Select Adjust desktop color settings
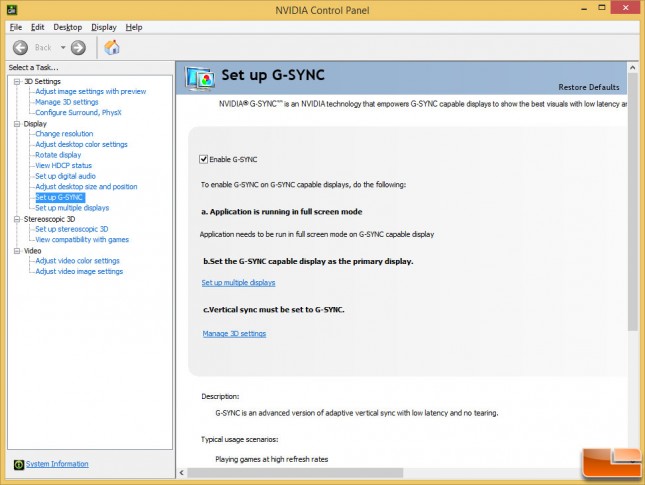645x485 pixels. tap(81, 144)
